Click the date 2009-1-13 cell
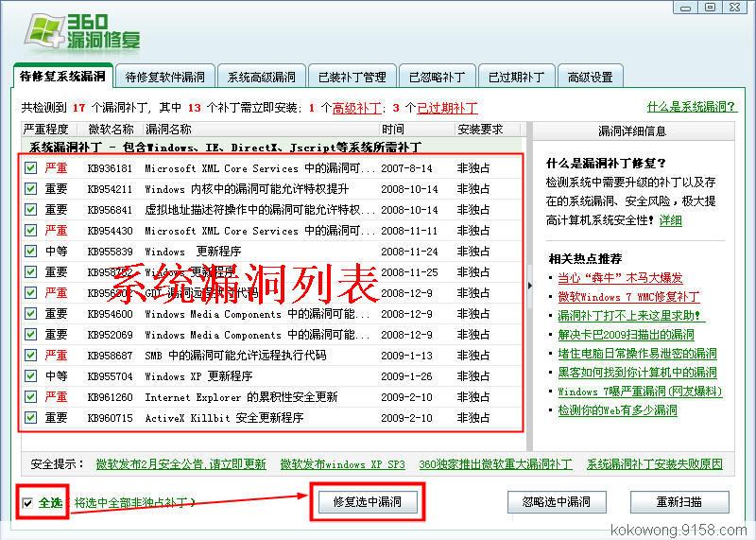756x540 pixels. click(406, 356)
